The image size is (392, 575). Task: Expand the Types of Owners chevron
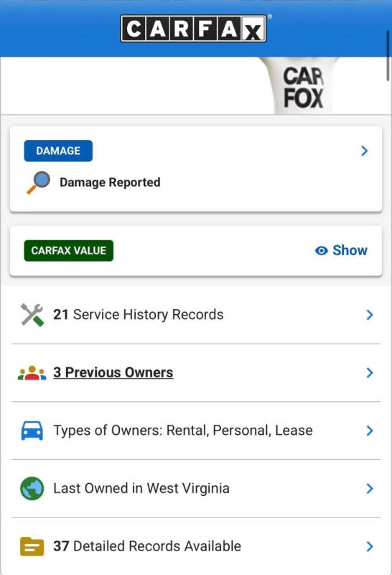coord(370,431)
